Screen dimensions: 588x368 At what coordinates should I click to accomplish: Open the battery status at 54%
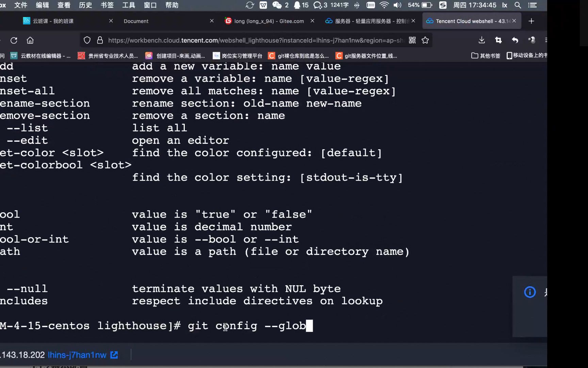(x=420, y=5)
